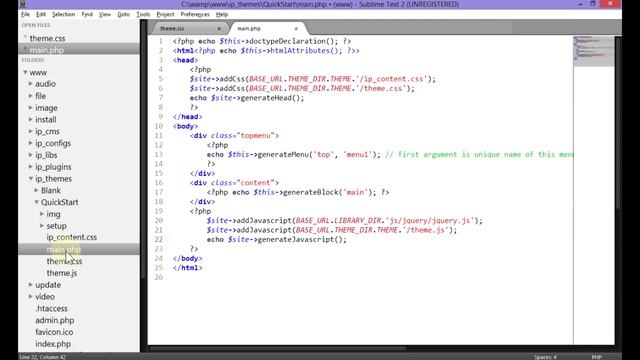The image size is (640, 360).
Task: Click line number 13 in the gutter
Action: 158,154
